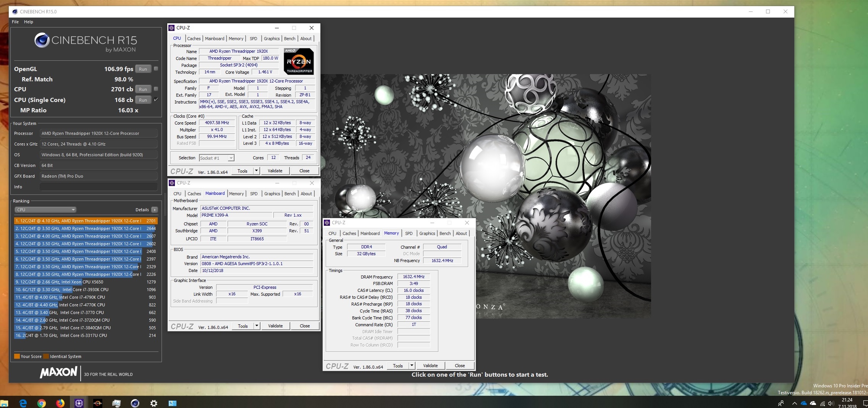
Task: Click Tools button in CPU-Z Mainboard window
Action: [243, 326]
